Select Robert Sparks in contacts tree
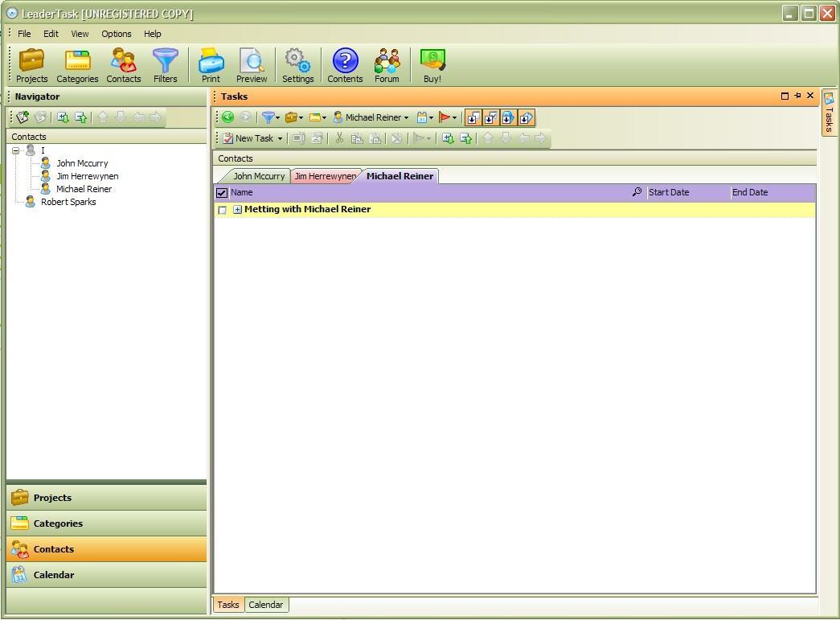Image resolution: width=840 pixels, height=620 pixels. click(x=68, y=202)
